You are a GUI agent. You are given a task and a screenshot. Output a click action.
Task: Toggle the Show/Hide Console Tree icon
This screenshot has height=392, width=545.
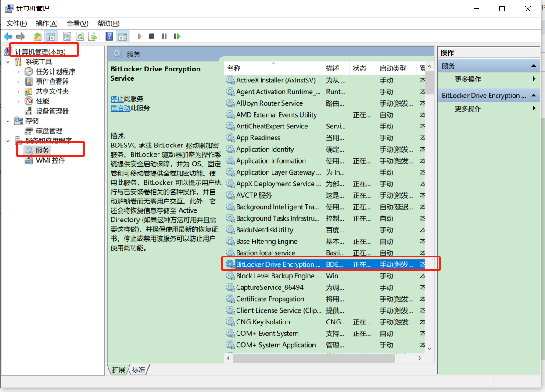coord(51,36)
